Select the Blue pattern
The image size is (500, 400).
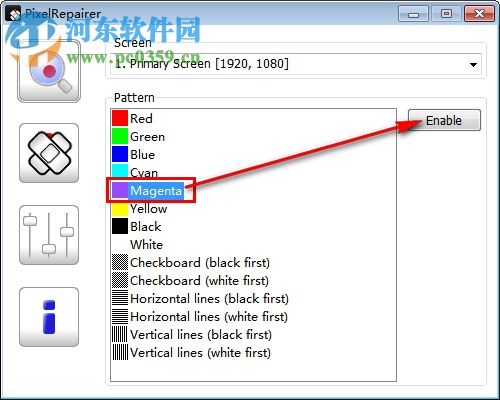pos(133,154)
